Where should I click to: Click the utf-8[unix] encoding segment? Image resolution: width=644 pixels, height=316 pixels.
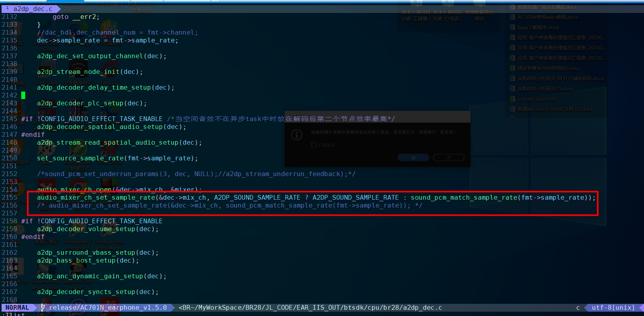(613, 308)
